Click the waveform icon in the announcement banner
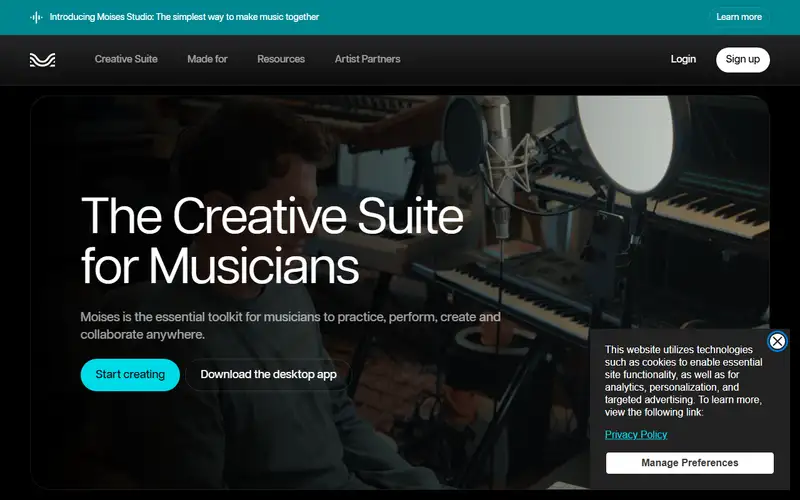Image resolution: width=800 pixels, height=500 pixels. click(x=36, y=17)
